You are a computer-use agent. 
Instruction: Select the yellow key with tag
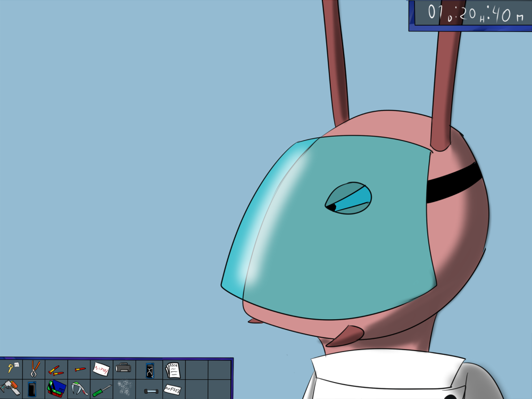pos(11,368)
